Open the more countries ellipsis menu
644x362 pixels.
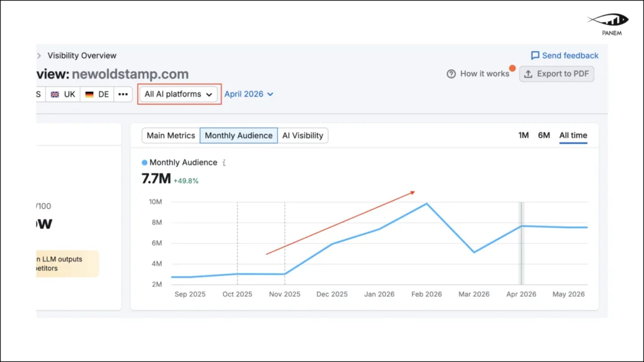(123, 94)
